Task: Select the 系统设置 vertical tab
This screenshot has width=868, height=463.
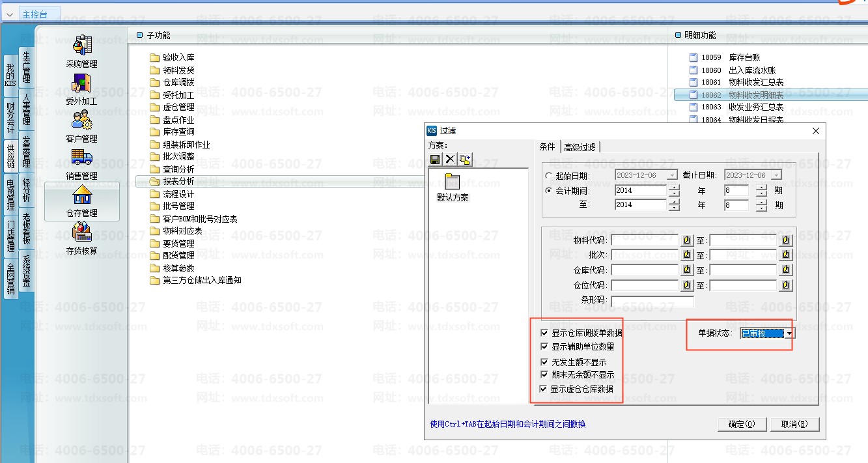Action: pos(26,271)
